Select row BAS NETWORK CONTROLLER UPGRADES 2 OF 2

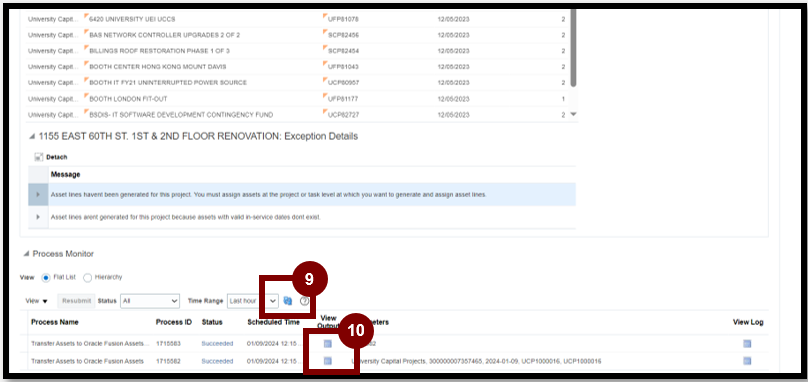[x=301, y=35]
